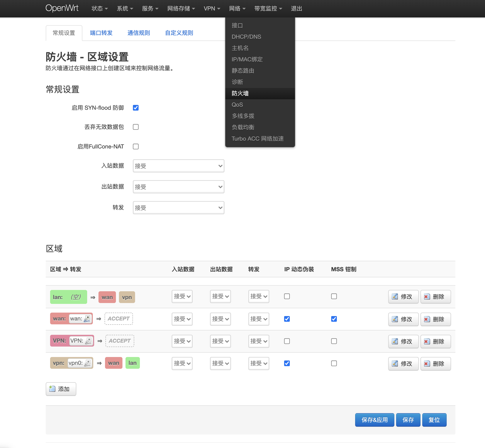Image resolution: width=485 pixels, height=448 pixels.
Task: Open the 网络存储 menu
Action: pos(181,8)
